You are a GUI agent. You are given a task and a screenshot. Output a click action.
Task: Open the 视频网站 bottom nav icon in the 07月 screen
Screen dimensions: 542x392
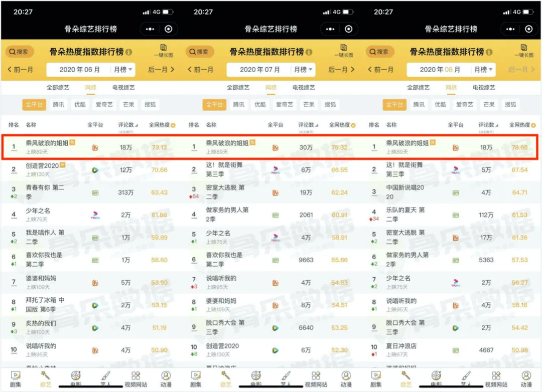[316, 379]
